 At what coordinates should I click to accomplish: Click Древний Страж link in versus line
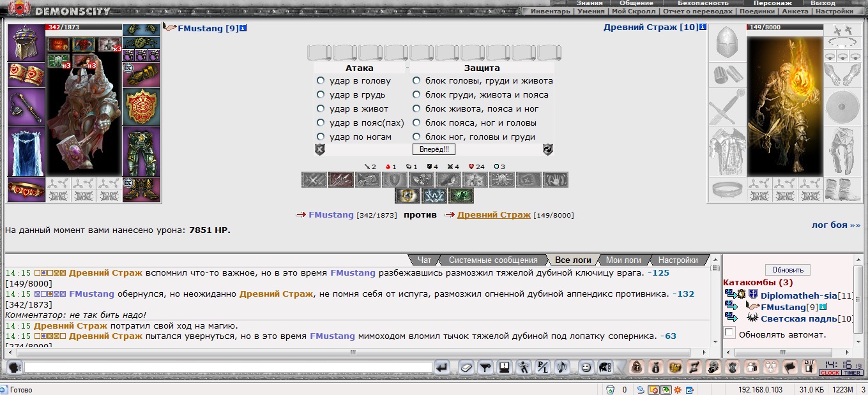494,215
